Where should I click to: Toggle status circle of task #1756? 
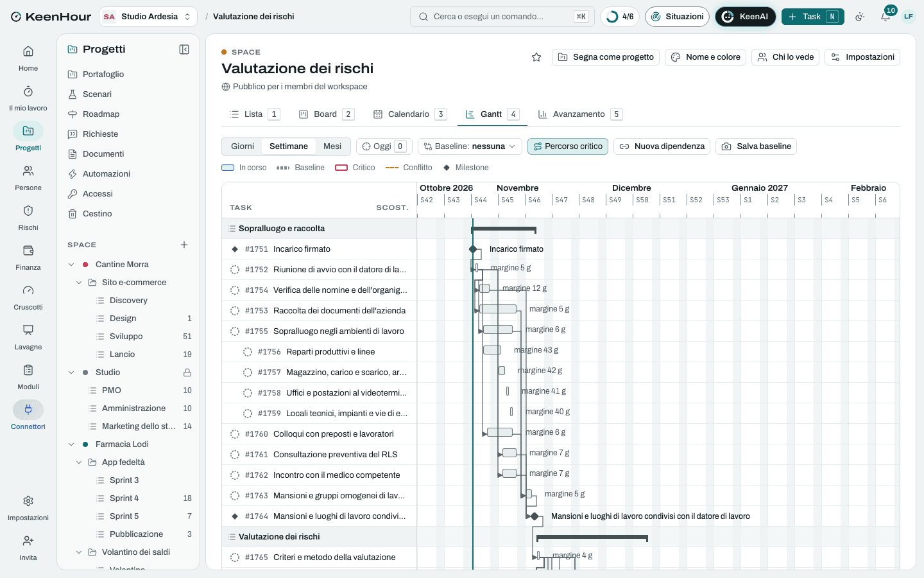[x=248, y=352]
